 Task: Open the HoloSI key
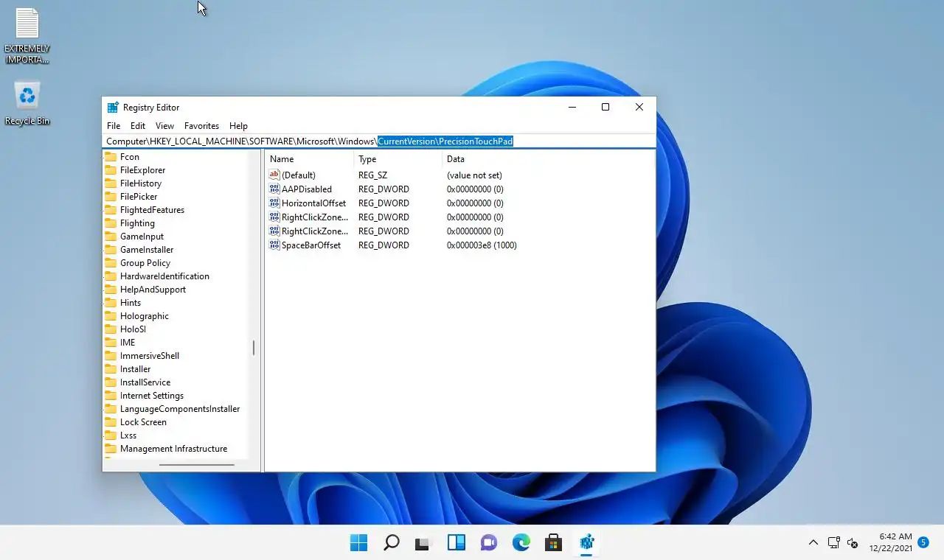(x=133, y=329)
